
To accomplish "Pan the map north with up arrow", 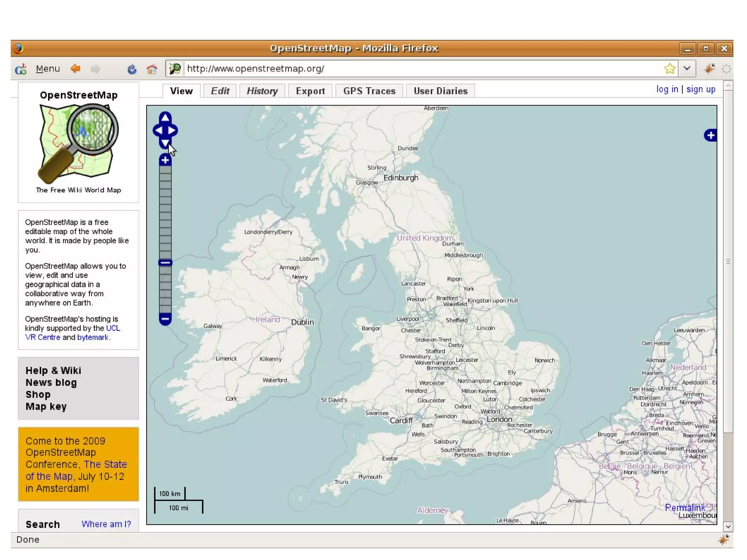I will [x=165, y=117].
